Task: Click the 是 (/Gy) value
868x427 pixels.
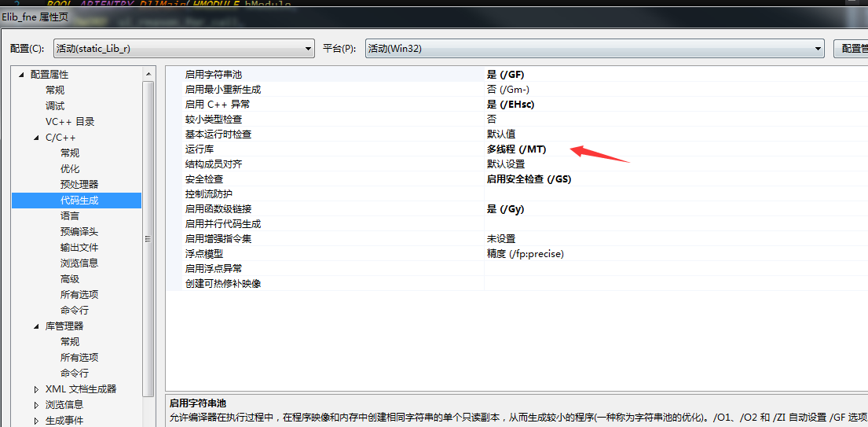Action: click(x=505, y=209)
